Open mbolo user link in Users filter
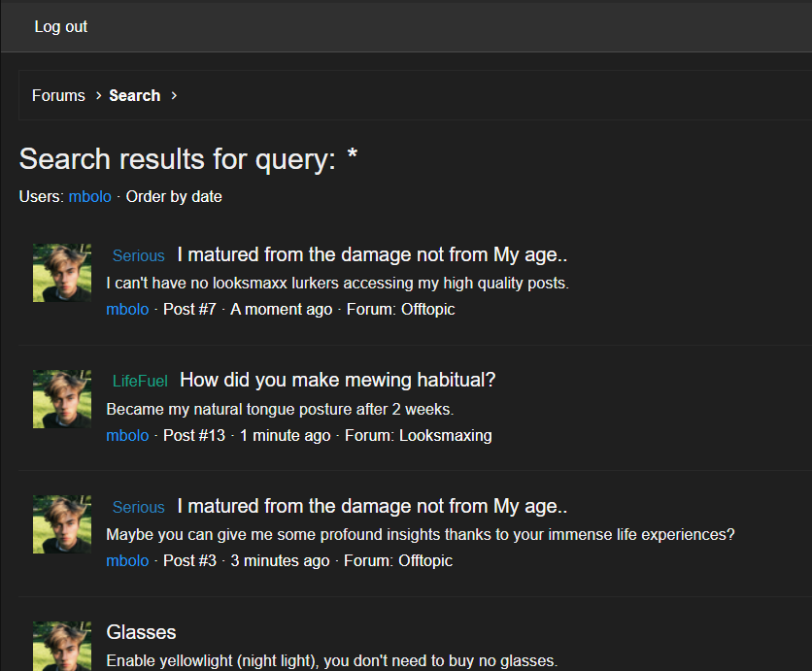Image resolution: width=812 pixels, height=671 pixels. pos(90,197)
